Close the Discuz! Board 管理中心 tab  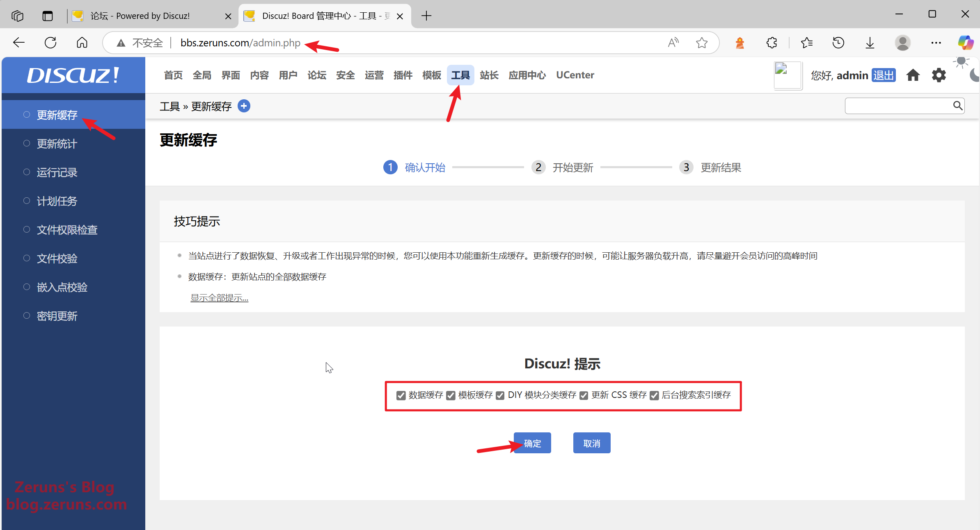click(400, 16)
